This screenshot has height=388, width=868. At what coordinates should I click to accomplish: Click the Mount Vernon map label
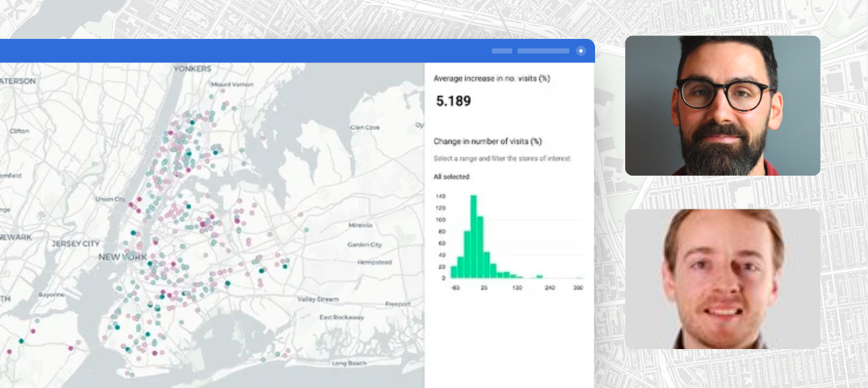[x=232, y=84]
